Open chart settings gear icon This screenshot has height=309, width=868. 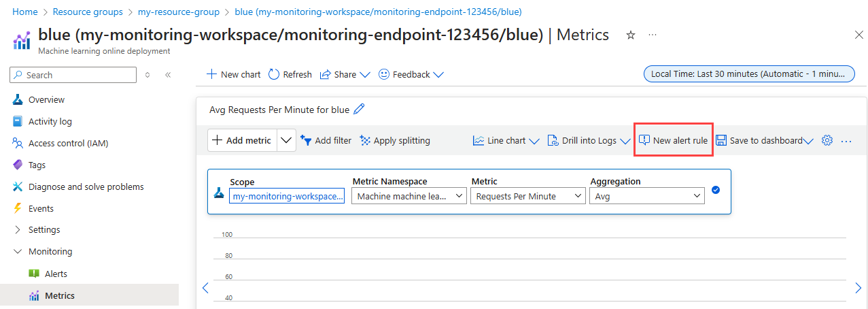coord(827,140)
